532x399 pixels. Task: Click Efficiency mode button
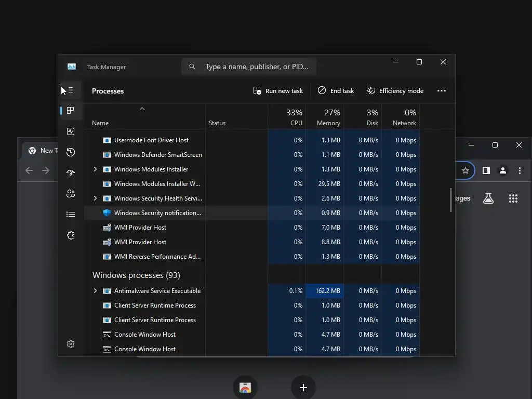(x=395, y=91)
